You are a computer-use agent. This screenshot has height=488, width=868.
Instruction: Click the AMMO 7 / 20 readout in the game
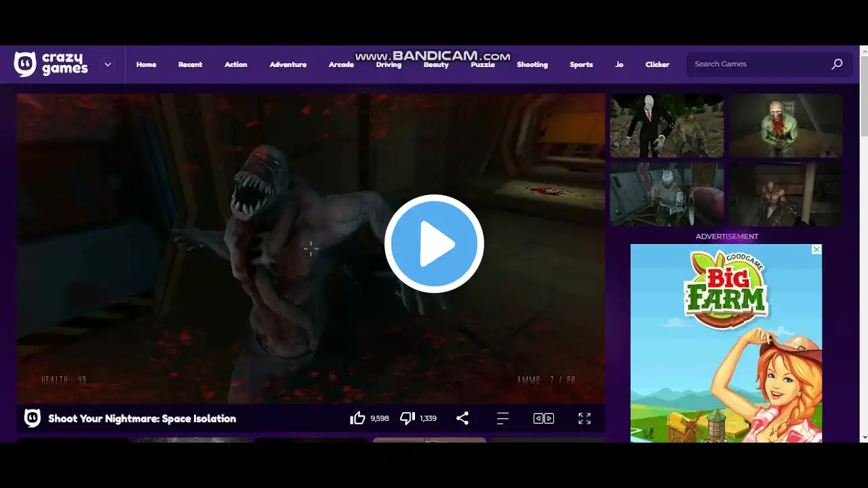point(547,380)
